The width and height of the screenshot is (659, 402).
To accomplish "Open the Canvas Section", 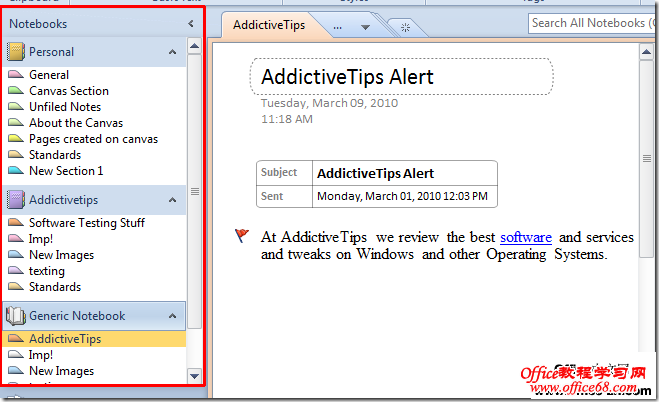I will point(69,91).
